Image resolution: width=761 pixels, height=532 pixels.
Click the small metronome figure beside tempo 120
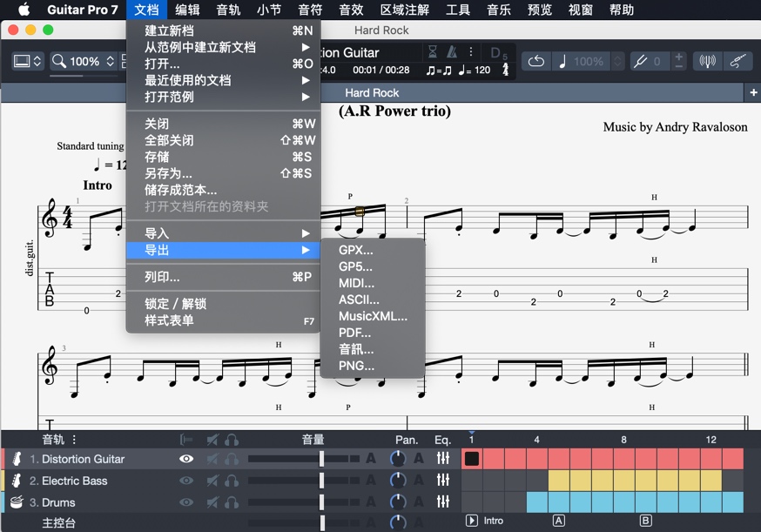(505, 70)
